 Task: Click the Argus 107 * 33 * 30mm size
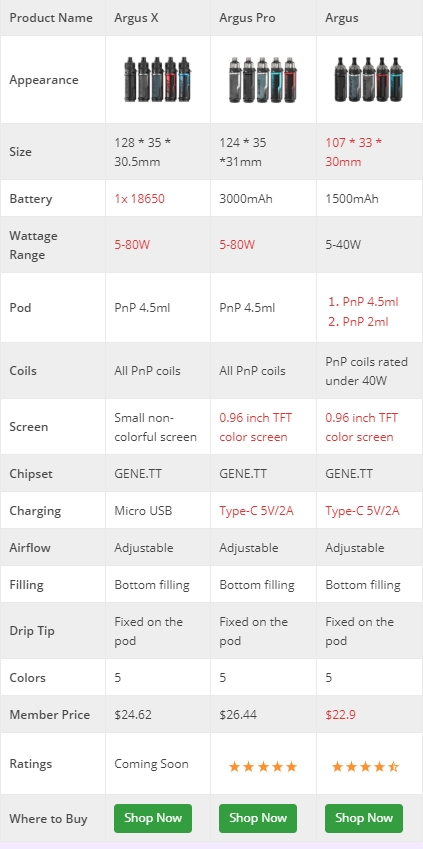tap(354, 152)
